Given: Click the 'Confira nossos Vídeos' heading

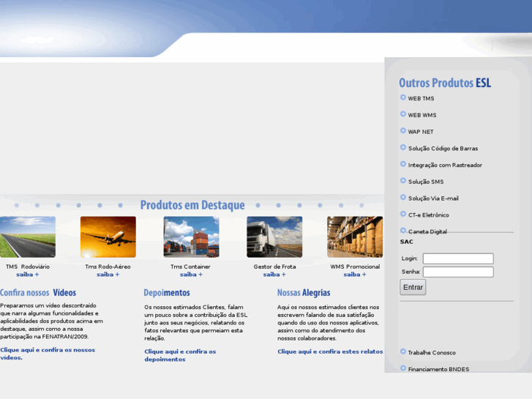Looking at the screenshot, I should (38, 292).
